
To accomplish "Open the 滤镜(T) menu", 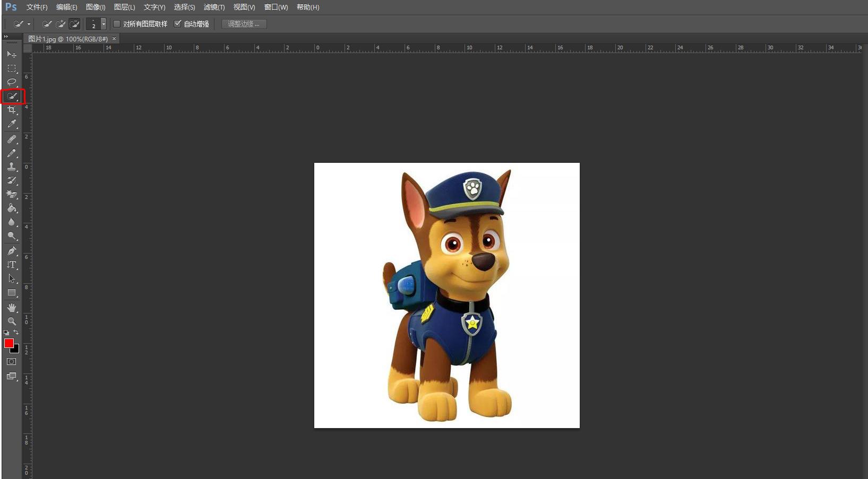I will coord(214,7).
